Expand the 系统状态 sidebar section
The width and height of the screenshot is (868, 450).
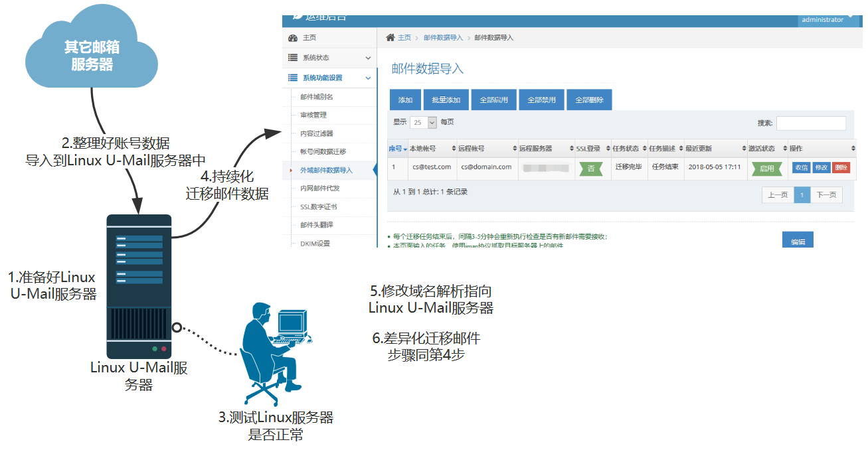point(368,58)
